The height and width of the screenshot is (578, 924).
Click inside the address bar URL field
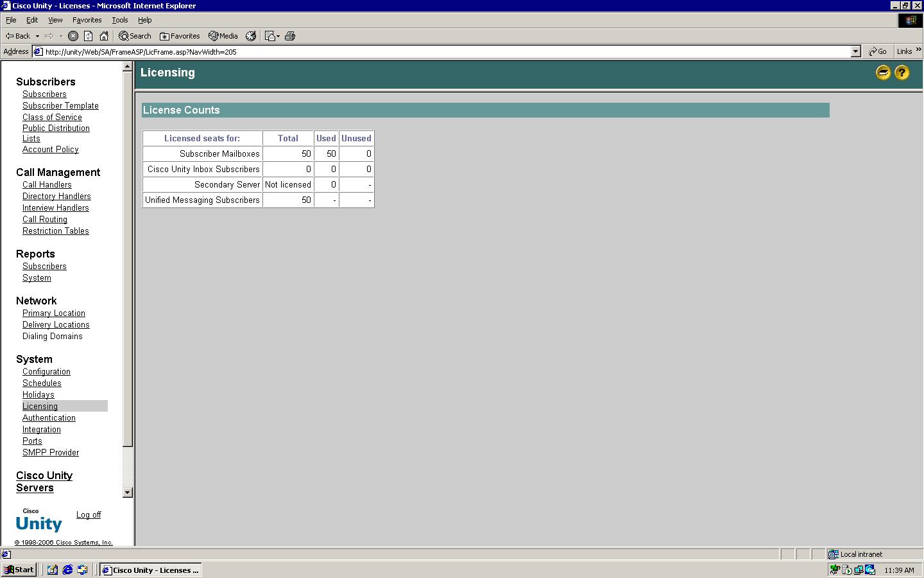pyautogui.click(x=447, y=51)
